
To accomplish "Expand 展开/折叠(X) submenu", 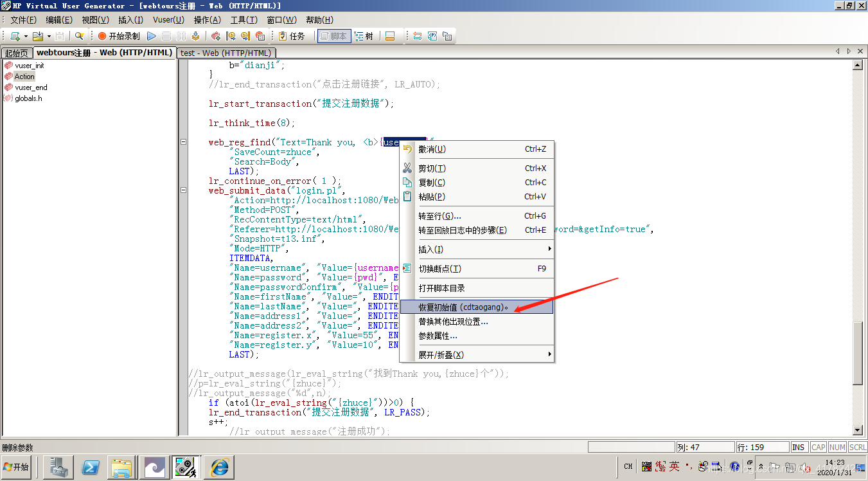I will [477, 355].
